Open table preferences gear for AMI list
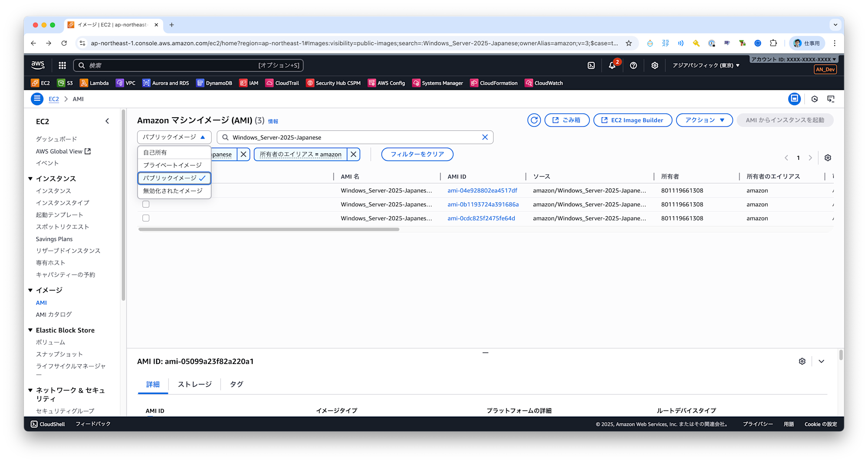Screen dimensions: 868x463 point(828,158)
